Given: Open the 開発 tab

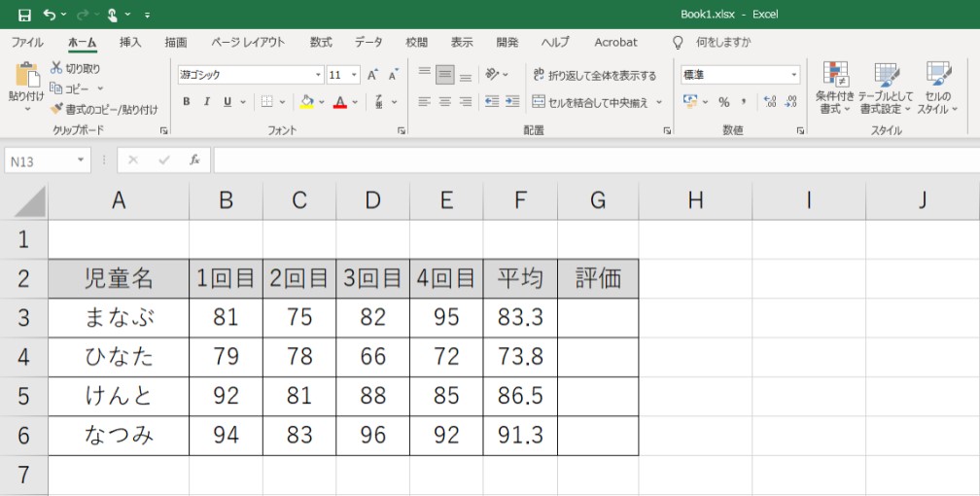Looking at the screenshot, I should pos(507,43).
